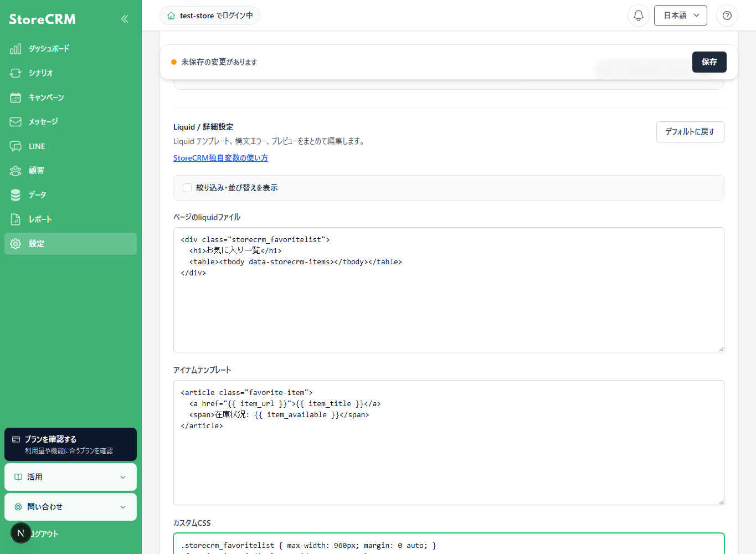Open the シナリオ menu item
Screen dimensions: 756x554
[70, 73]
